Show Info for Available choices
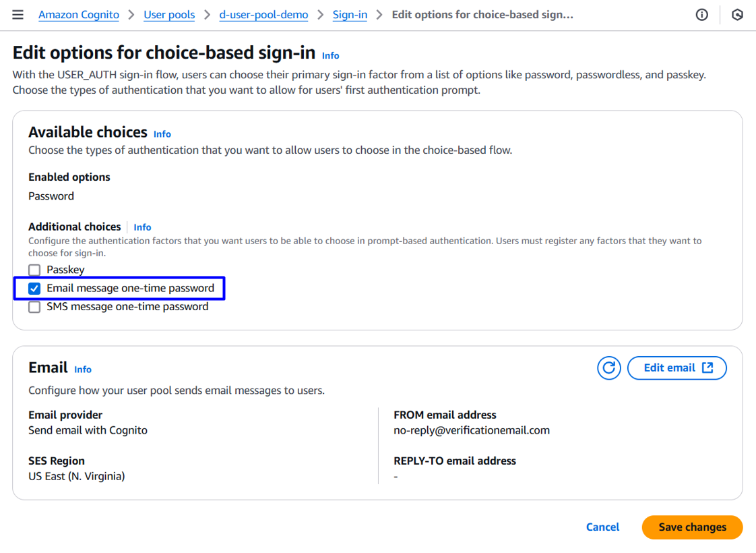 (162, 134)
